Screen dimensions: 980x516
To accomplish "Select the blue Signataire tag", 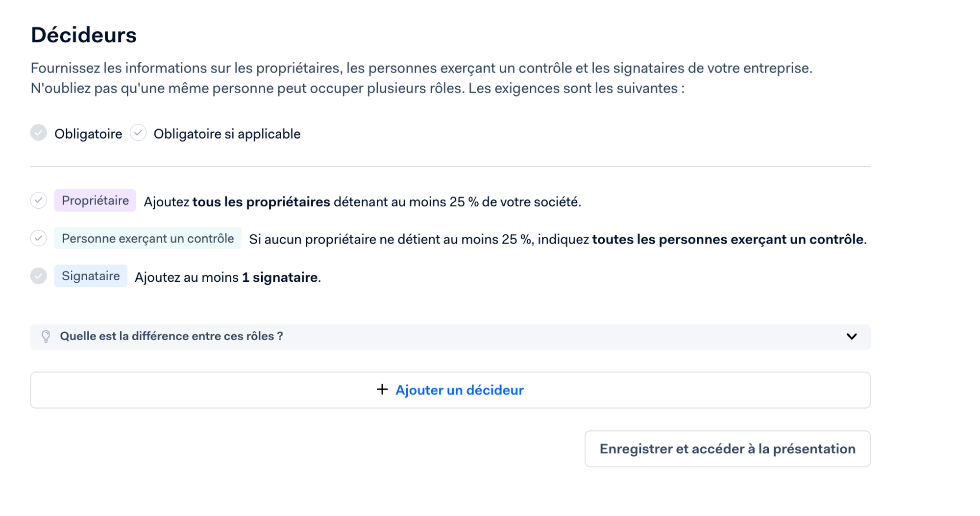I will [x=91, y=276].
